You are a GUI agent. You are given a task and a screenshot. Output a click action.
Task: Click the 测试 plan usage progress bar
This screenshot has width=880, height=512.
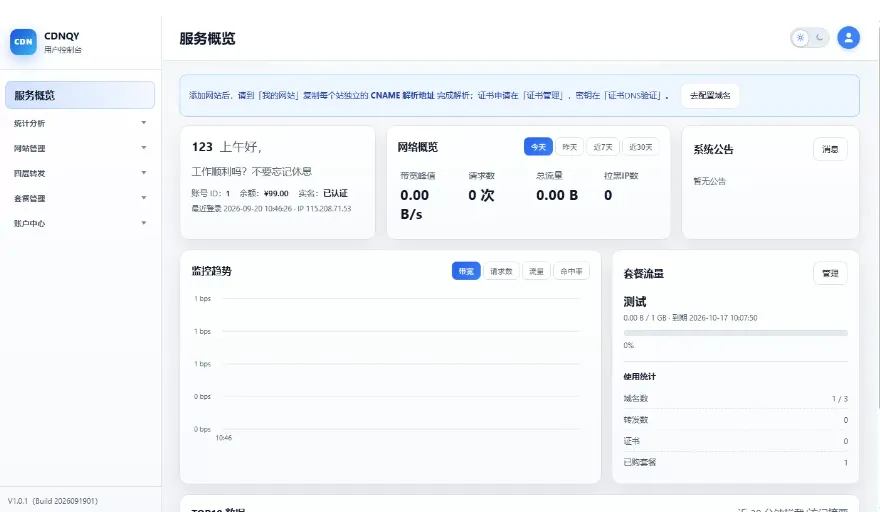[735, 333]
